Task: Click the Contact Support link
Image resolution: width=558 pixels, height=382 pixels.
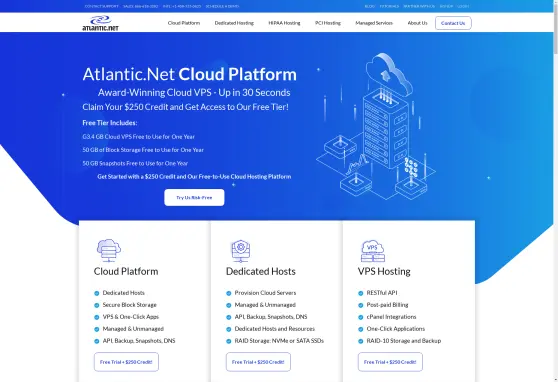Action: click(102, 6)
